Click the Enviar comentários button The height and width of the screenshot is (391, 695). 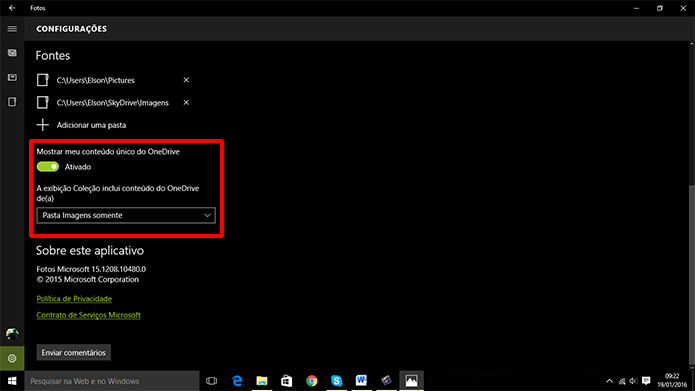tap(74, 352)
